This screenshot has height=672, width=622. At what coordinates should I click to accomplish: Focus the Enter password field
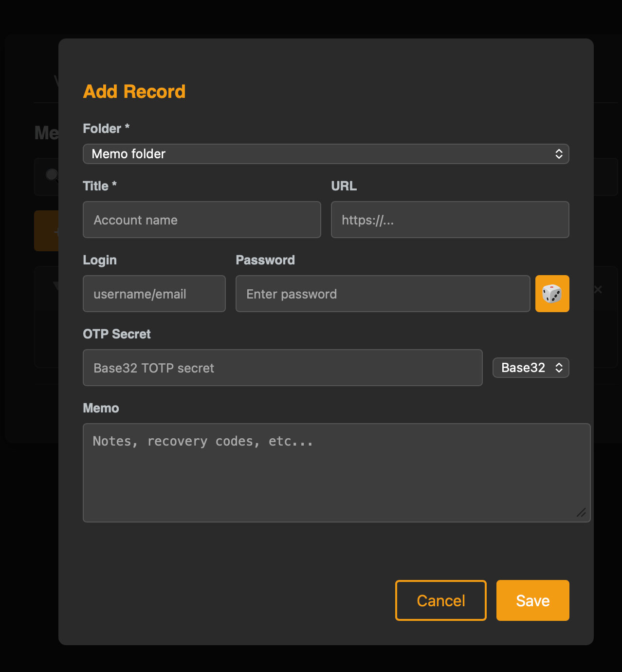[383, 294]
